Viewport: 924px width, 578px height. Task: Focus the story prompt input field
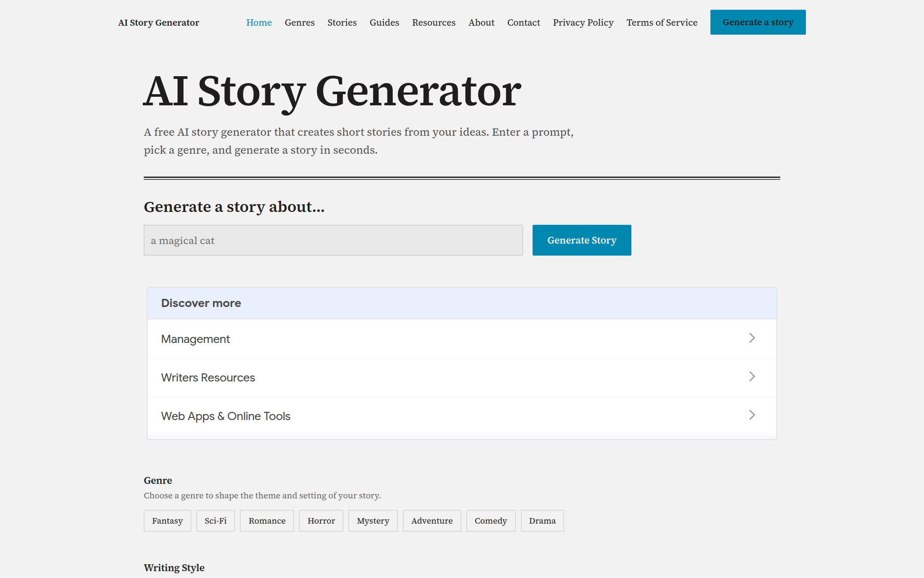333,240
